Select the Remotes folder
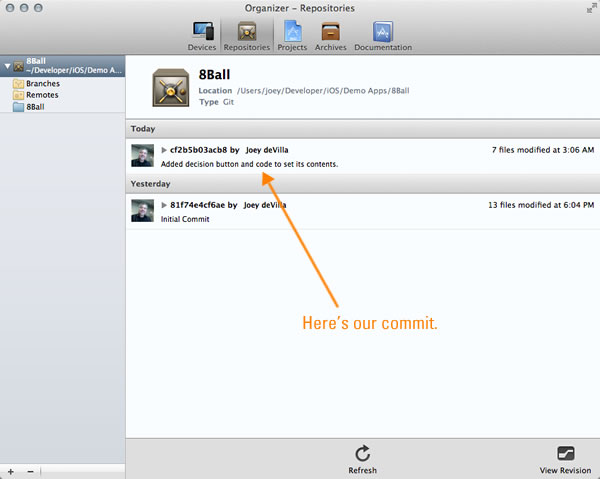This screenshot has width=600, height=479. tap(36, 95)
